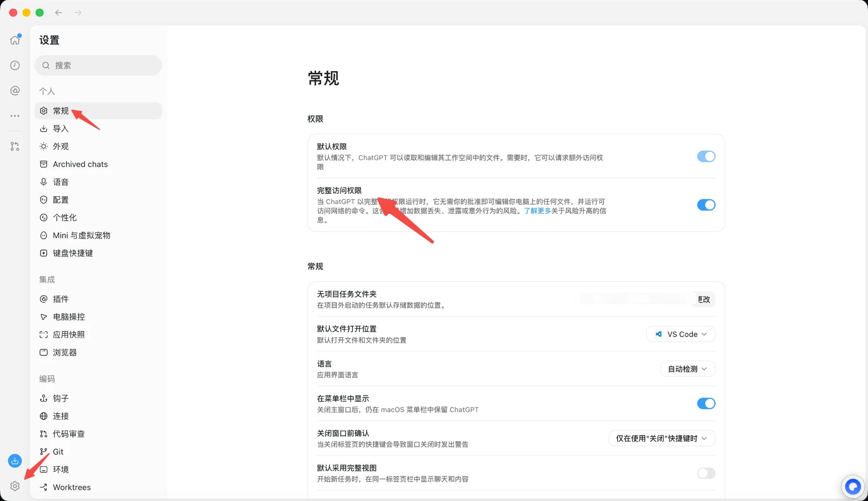Open the settings gear at bottom left
The width and height of the screenshot is (868, 501).
15,486
